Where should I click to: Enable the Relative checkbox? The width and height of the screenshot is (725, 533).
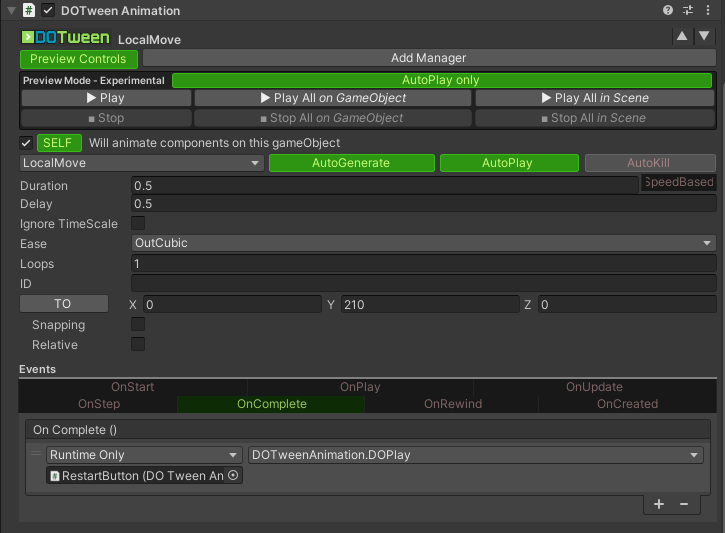pyautogui.click(x=138, y=344)
